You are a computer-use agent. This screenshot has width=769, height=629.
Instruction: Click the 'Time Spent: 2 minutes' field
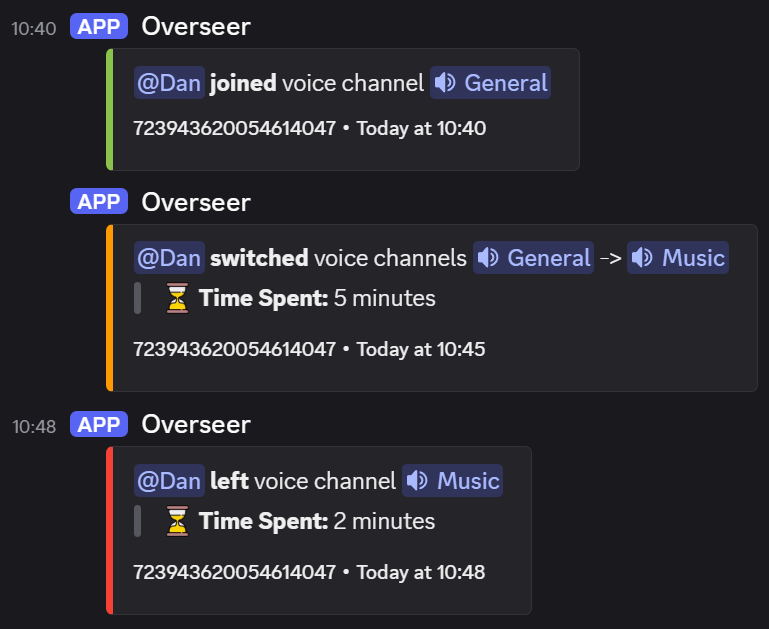click(316, 521)
